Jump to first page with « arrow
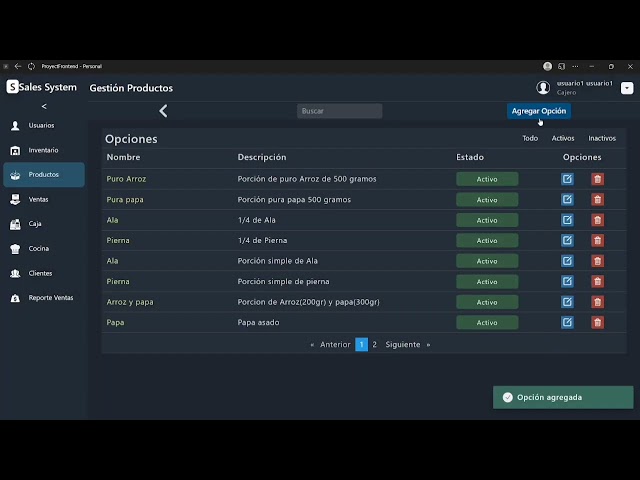Image resolution: width=640 pixels, height=480 pixels. (312, 345)
